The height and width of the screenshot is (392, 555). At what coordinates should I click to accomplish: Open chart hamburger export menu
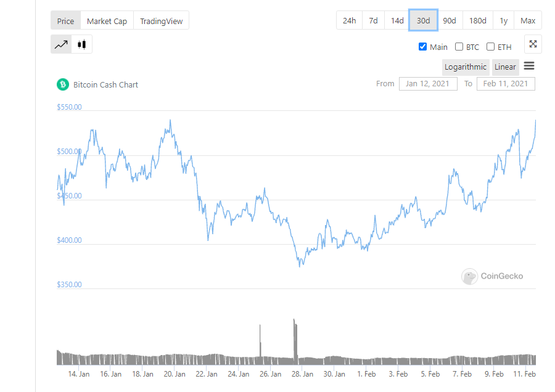(529, 66)
